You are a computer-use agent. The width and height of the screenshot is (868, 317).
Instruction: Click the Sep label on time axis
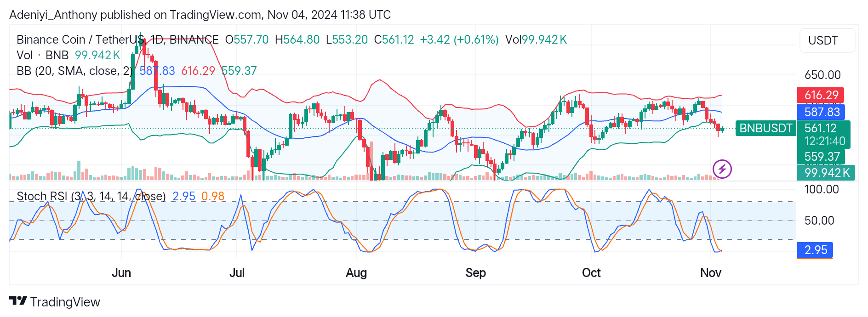(475, 273)
